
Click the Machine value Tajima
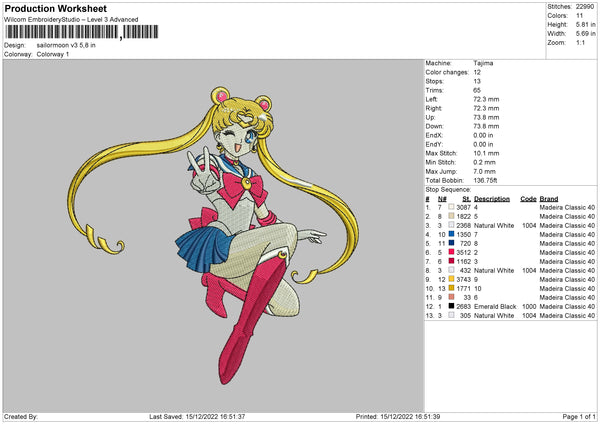pos(484,63)
